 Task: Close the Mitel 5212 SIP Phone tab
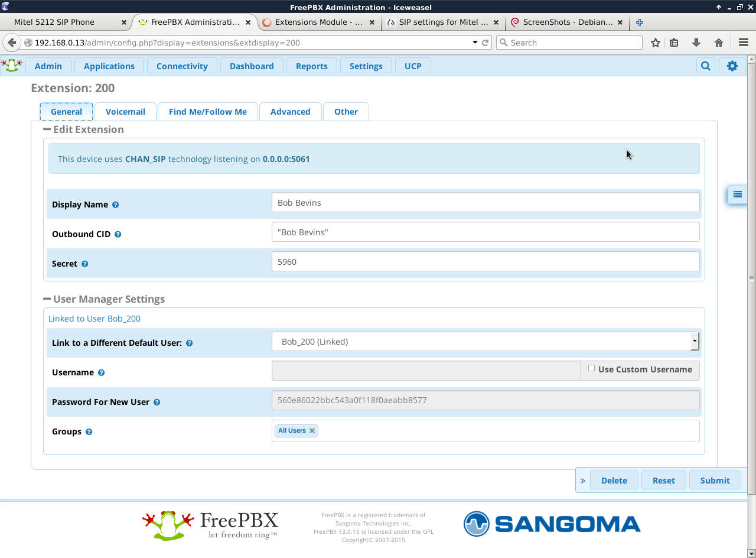click(x=123, y=22)
